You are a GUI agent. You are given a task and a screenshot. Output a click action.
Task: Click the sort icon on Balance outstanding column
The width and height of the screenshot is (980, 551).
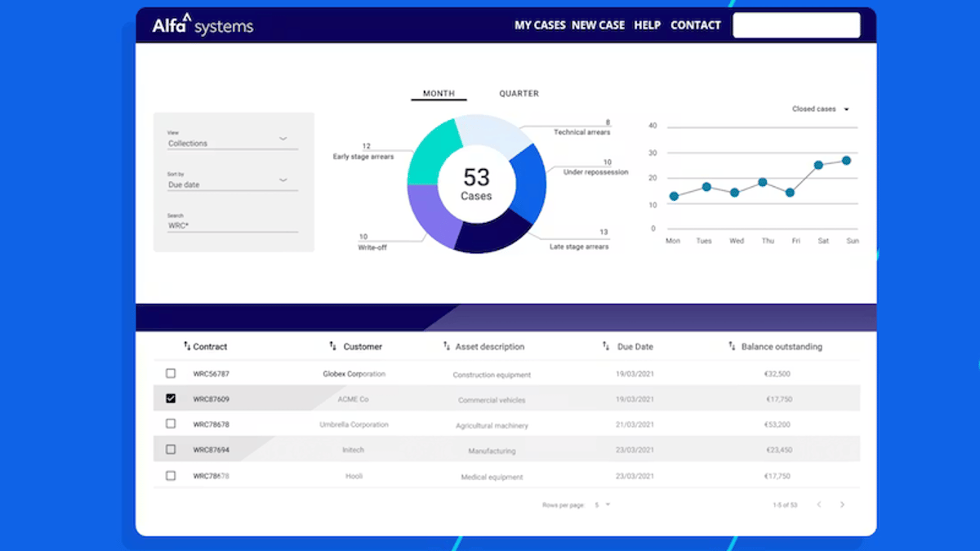pos(733,346)
